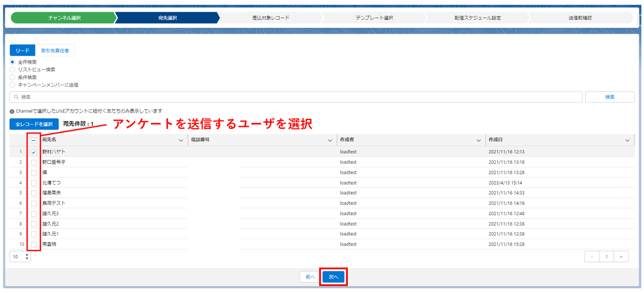Click the 全レコードを選択 button
This screenshot has width=644, height=294.
pyautogui.click(x=34, y=124)
